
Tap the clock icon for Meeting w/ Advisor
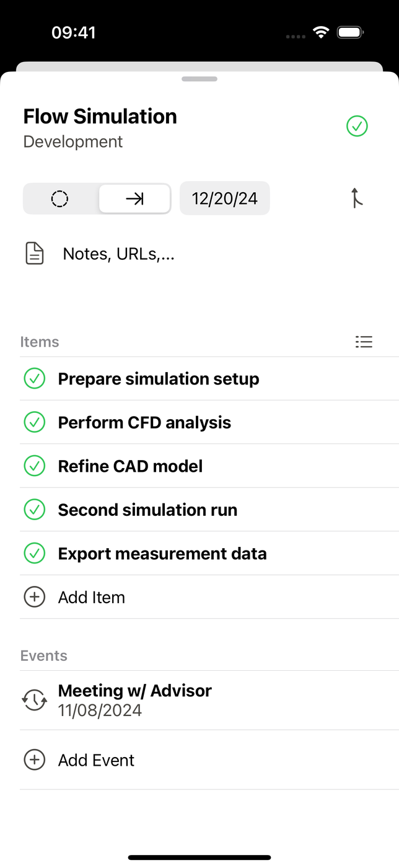pos(35,700)
